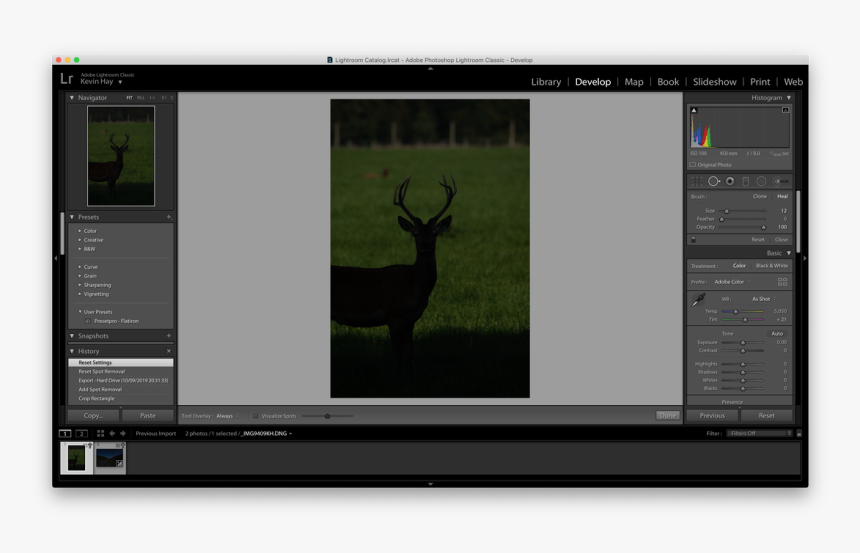Click the Paste button

coord(148,415)
